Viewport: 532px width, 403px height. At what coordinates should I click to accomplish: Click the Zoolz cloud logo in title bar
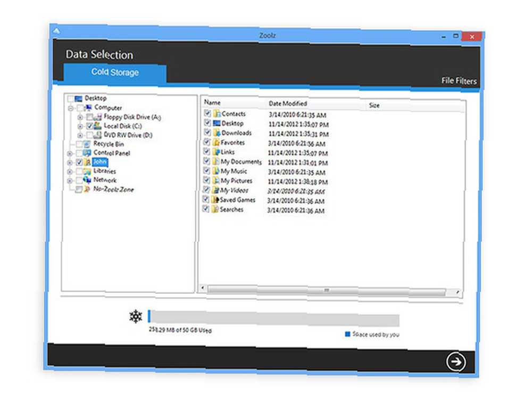57,31
